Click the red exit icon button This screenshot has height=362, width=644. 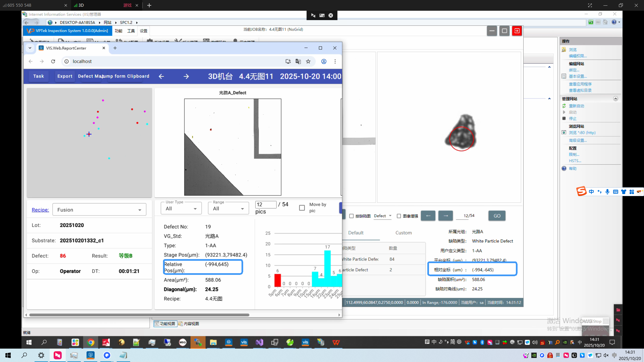pyautogui.click(x=517, y=31)
